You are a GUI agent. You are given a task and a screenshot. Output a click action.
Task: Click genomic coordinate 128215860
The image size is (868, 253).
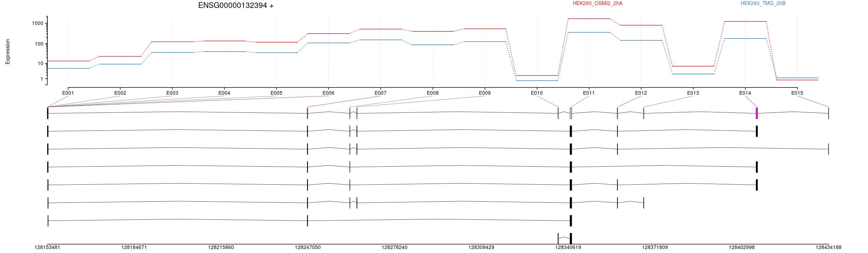point(221,248)
